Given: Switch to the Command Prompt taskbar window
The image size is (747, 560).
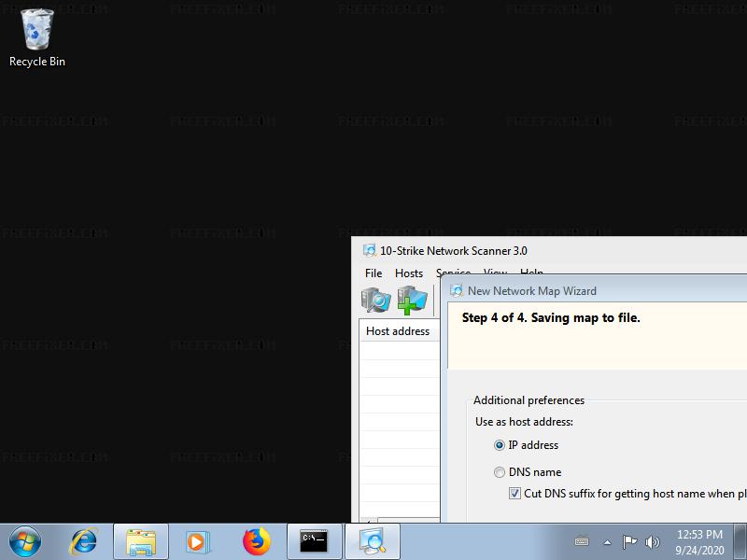Looking at the screenshot, I should click(x=314, y=541).
